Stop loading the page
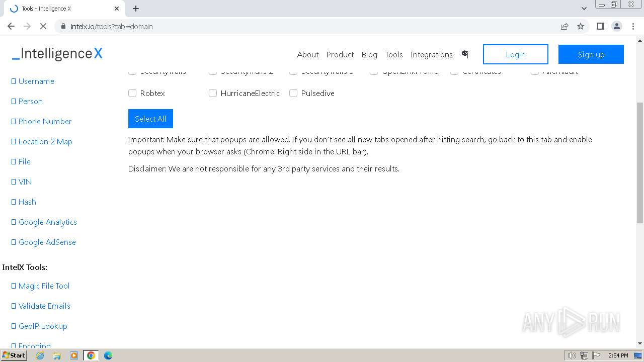 (43, 26)
